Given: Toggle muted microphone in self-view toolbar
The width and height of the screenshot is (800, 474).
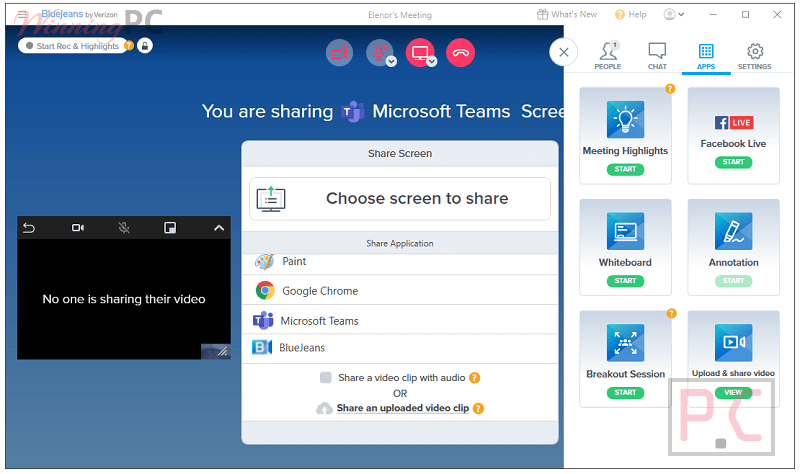Looking at the screenshot, I should pyautogui.click(x=124, y=228).
